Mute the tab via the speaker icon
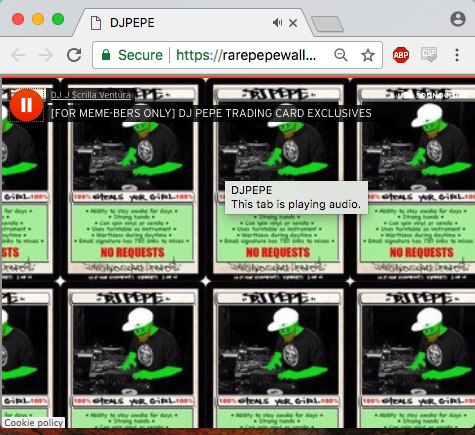 click(x=277, y=23)
